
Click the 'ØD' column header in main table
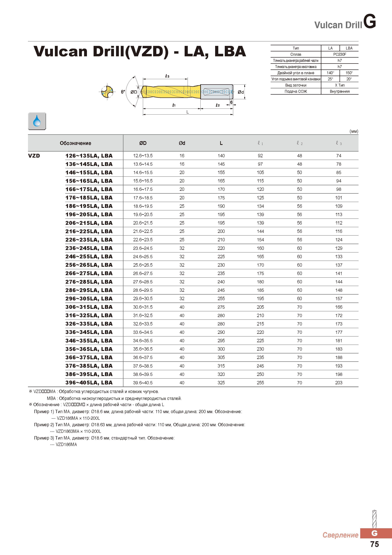pyautogui.click(x=143, y=143)
